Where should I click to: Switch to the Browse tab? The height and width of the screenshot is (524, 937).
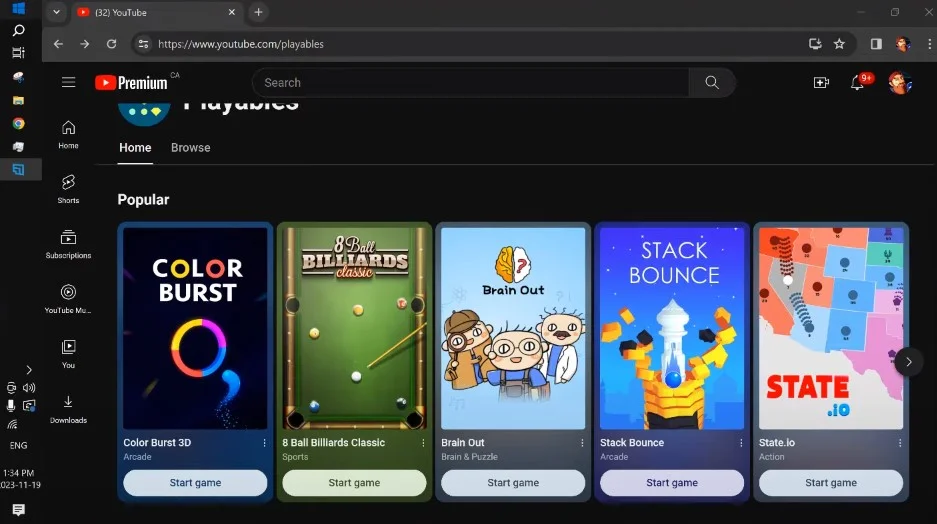pos(190,148)
